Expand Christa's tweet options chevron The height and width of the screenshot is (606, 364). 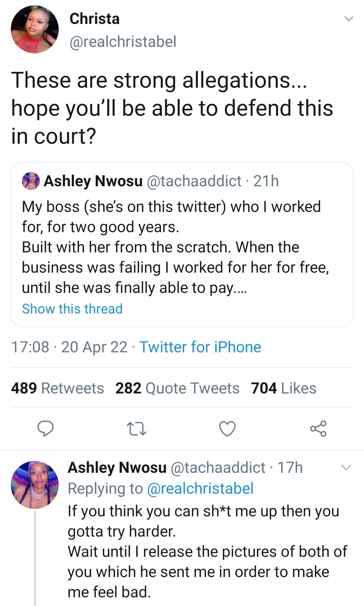pyautogui.click(x=348, y=19)
